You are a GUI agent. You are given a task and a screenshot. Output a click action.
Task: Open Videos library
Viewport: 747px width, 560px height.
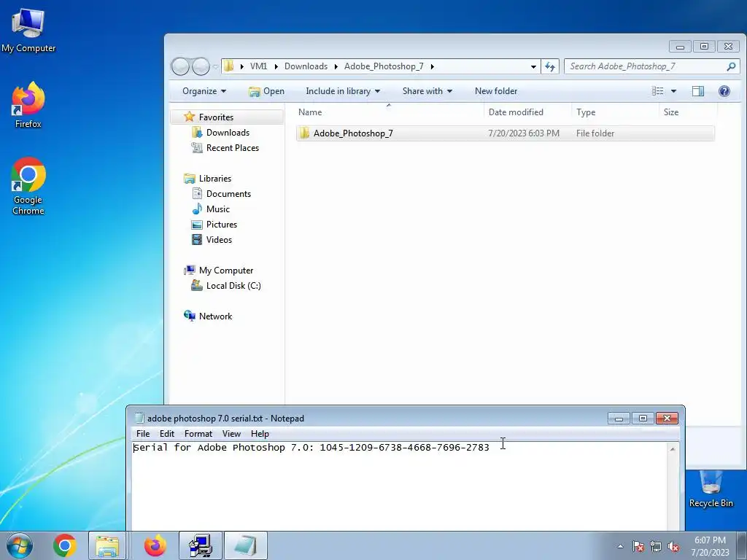(x=219, y=239)
